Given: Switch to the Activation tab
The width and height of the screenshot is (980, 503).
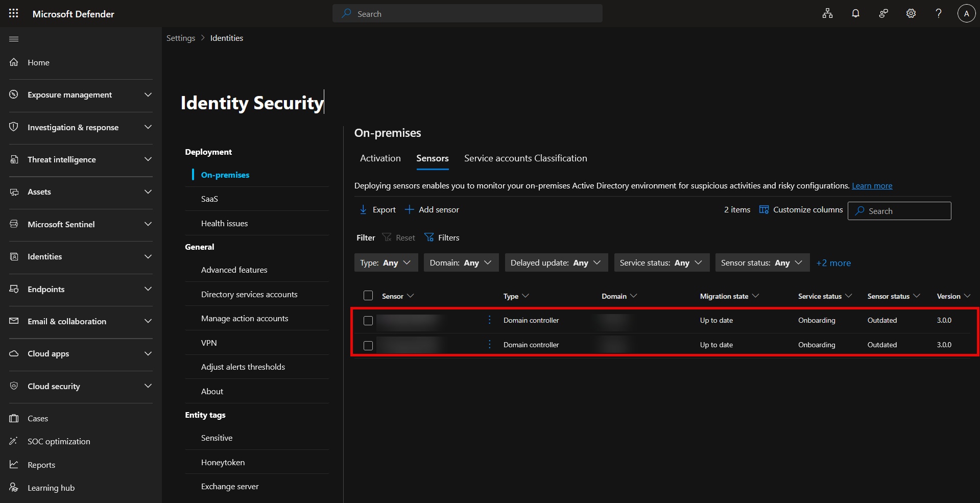Looking at the screenshot, I should (380, 158).
